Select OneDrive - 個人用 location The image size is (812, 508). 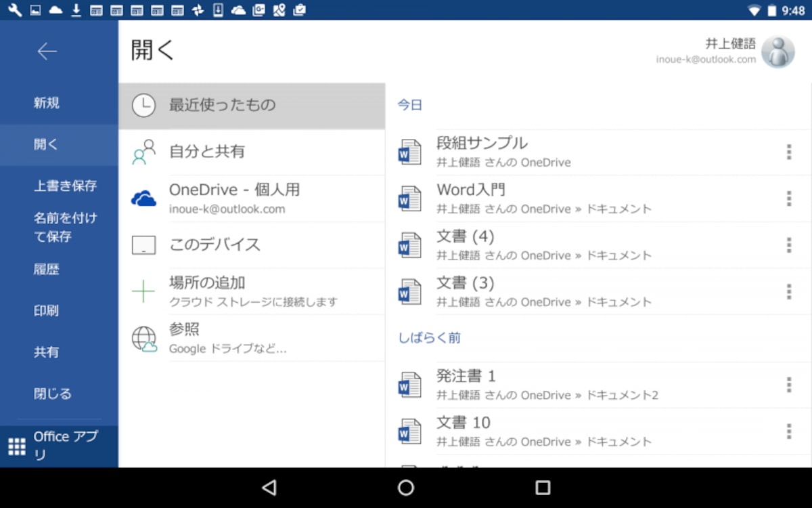pos(252,198)
